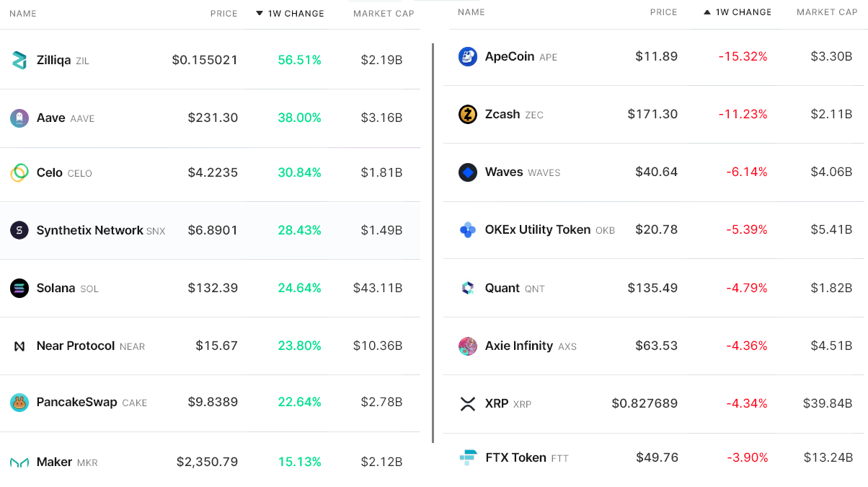Open the Near Protocol coin link
This screenshot has width=868, height=487.
coord(76,346)
